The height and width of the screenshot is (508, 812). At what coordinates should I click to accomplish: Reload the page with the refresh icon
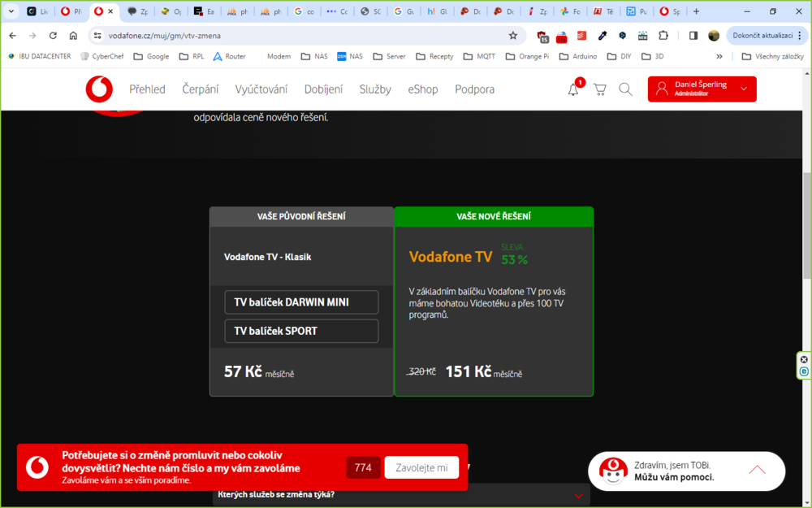click(53, 35)
